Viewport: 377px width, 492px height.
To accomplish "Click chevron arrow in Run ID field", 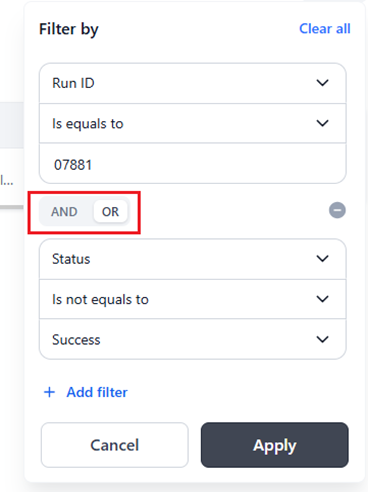I will coord(322,83).
